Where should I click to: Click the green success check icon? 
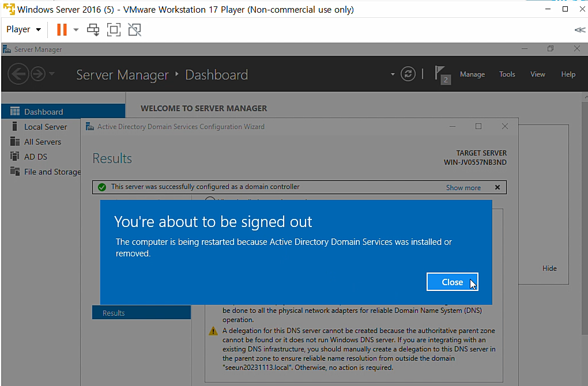tap(102, 187)
